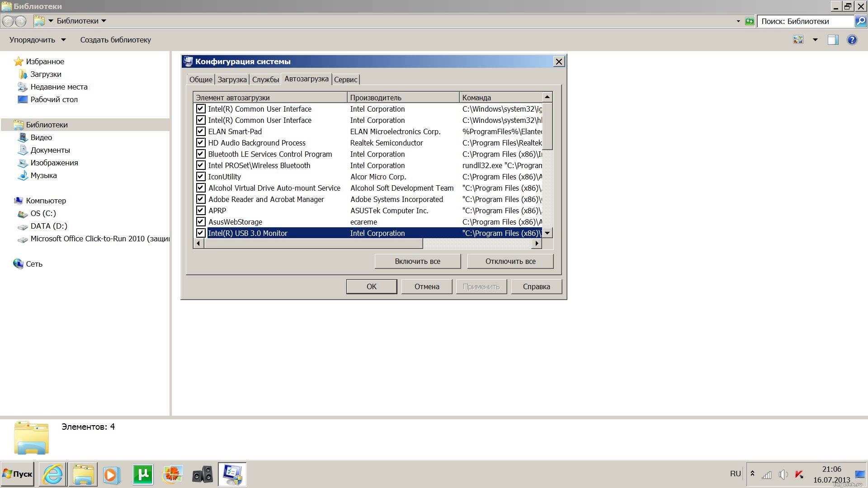This screenshot has height=488, width=868.
Task: Click startup list scroll up arrow
Action: click(547, 97)
